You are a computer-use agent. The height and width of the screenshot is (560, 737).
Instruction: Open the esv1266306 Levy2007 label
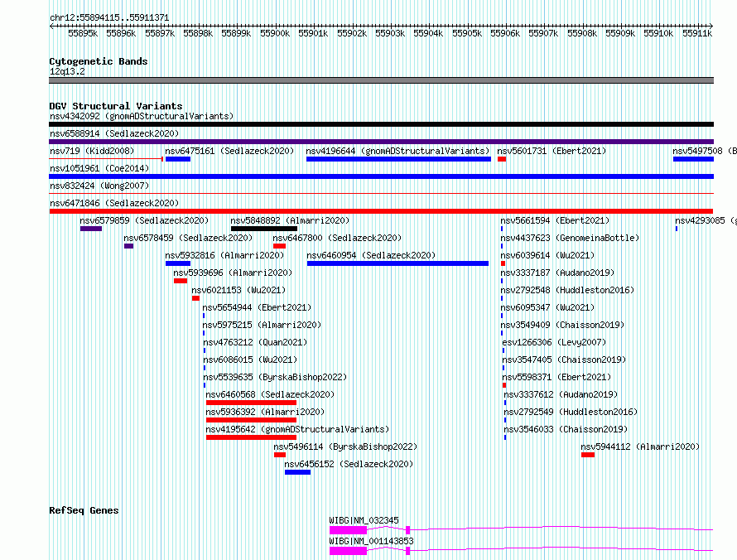pyautogui.click(x=554, y=342)
